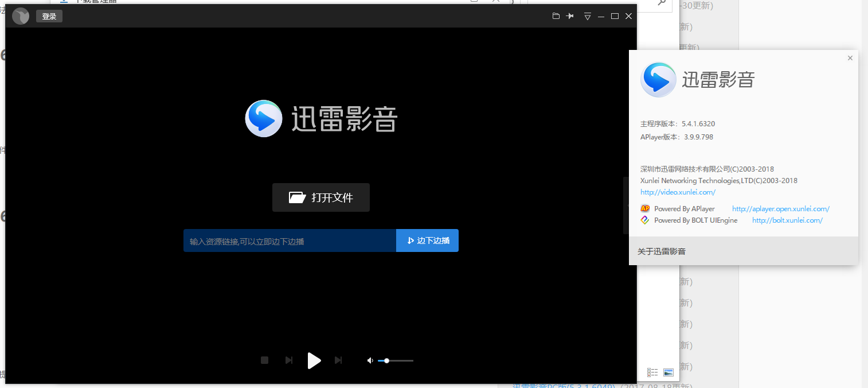
Task: Open the main menu via the triangle icon
Action: coord(587,16)
